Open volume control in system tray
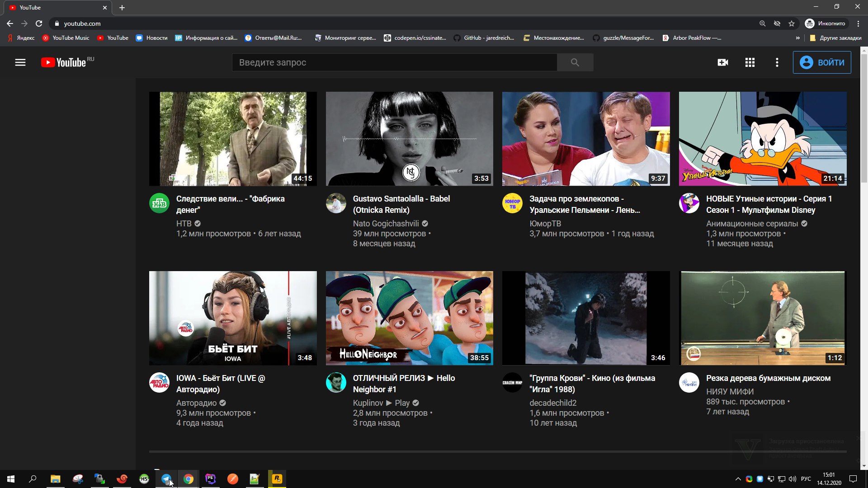 pyautogui.click(x=792, y=479)
